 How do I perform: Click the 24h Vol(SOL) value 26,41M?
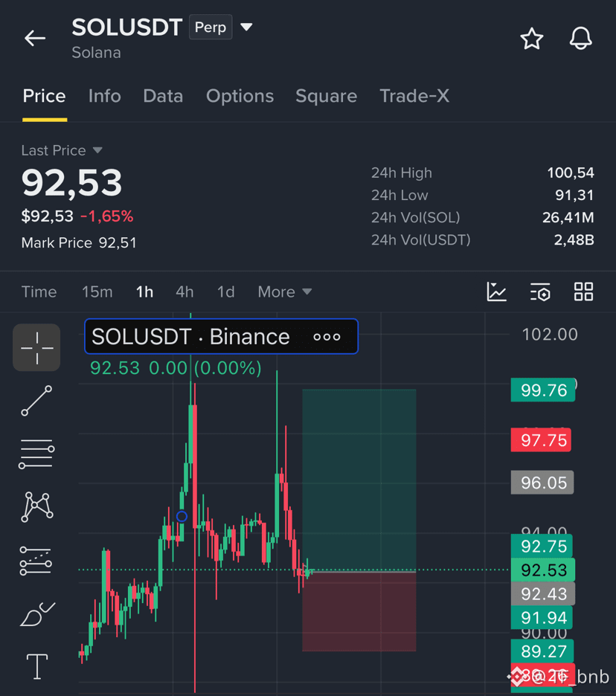click(x=568, y=217)
